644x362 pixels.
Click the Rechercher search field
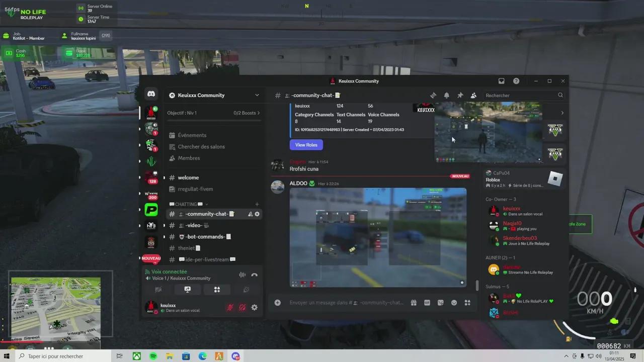point(524,95)
